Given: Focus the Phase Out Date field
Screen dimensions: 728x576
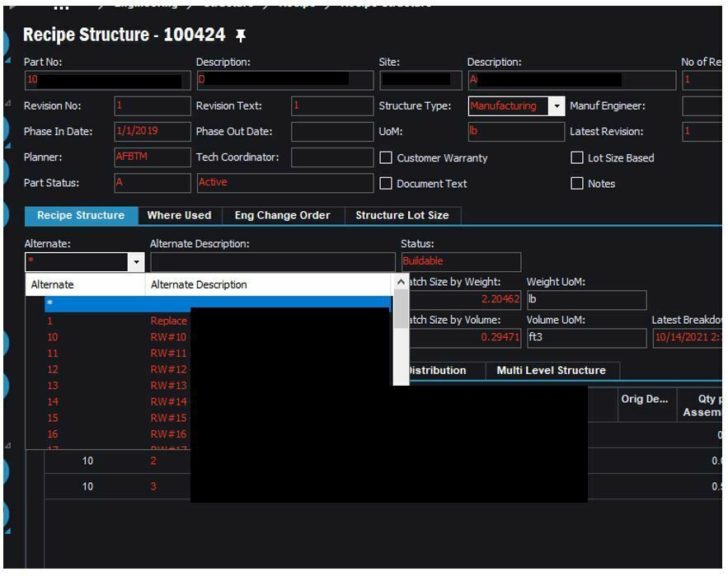Looking at the screenshot, I should 332,132.
